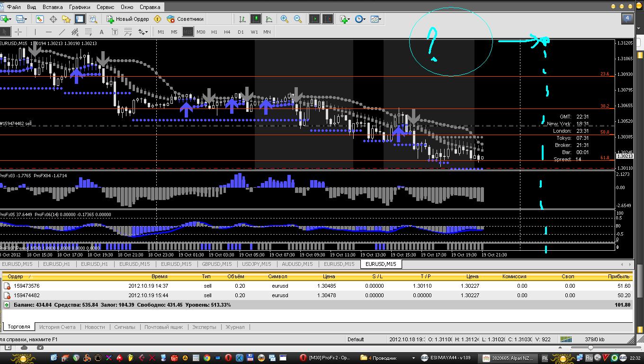Select the H4 timeframe button
Screen dimensions: 644x364
(x=227, y=32)
